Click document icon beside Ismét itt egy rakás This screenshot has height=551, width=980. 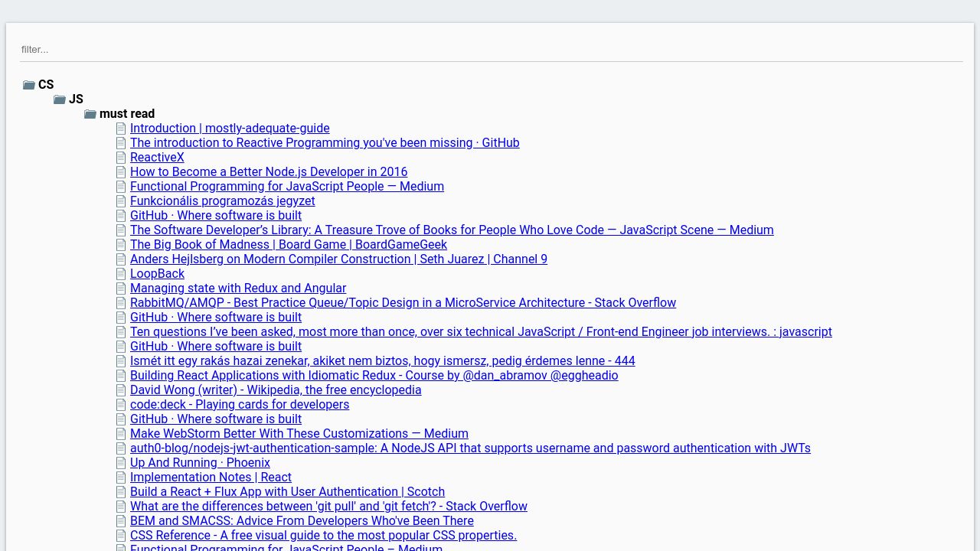[121, 361]
